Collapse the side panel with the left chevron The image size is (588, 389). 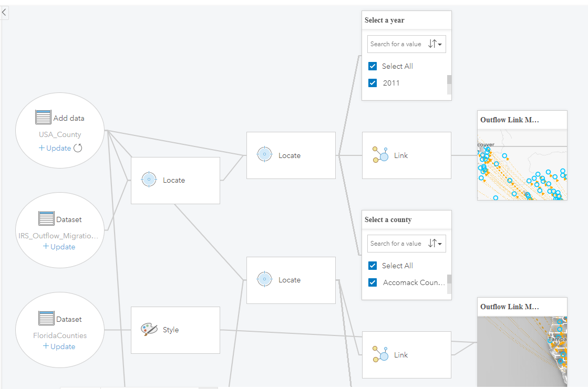point(4,12)
